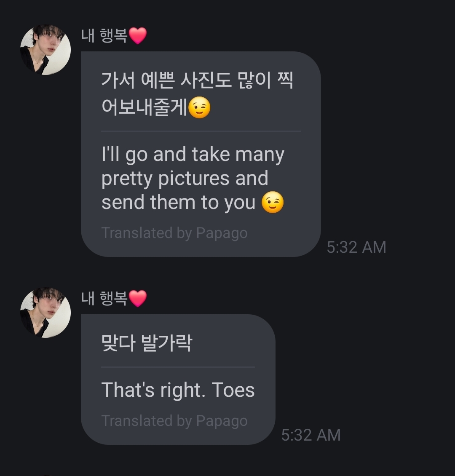Screen dimensions: 455x476
Task: Click the heart emoji beside the first sender name
Action: click(x=138, y=35)
